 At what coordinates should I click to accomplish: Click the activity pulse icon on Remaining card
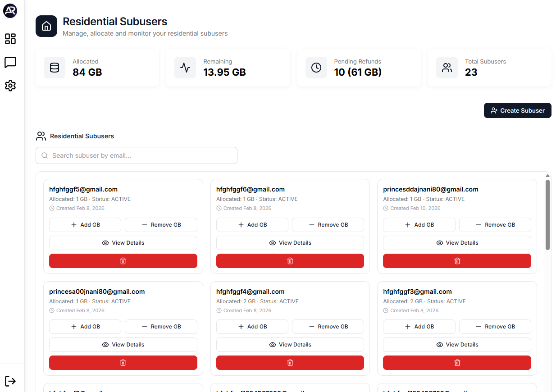coord(185,68)
